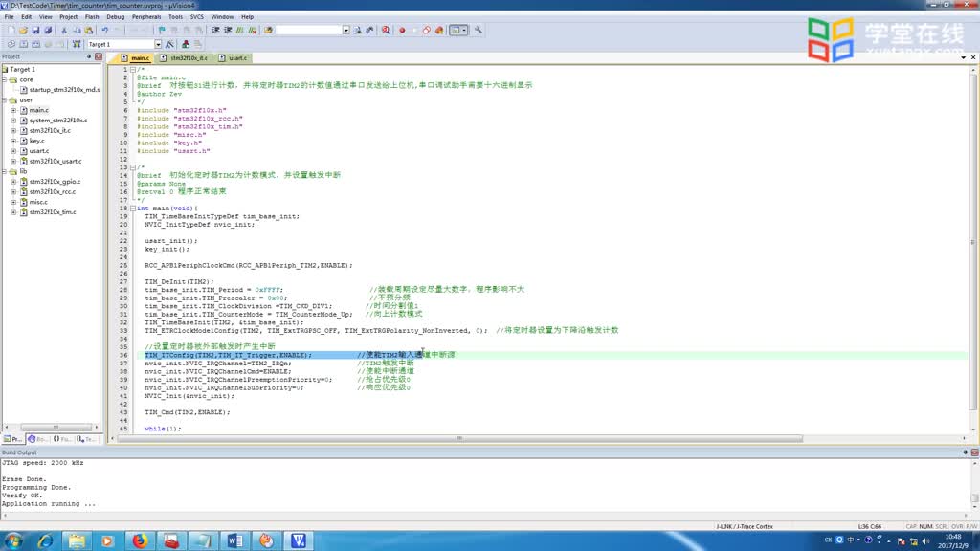Switch to the stm32f10x_it.c editor tab
This screenshot has height=551, width=980.
185,58
